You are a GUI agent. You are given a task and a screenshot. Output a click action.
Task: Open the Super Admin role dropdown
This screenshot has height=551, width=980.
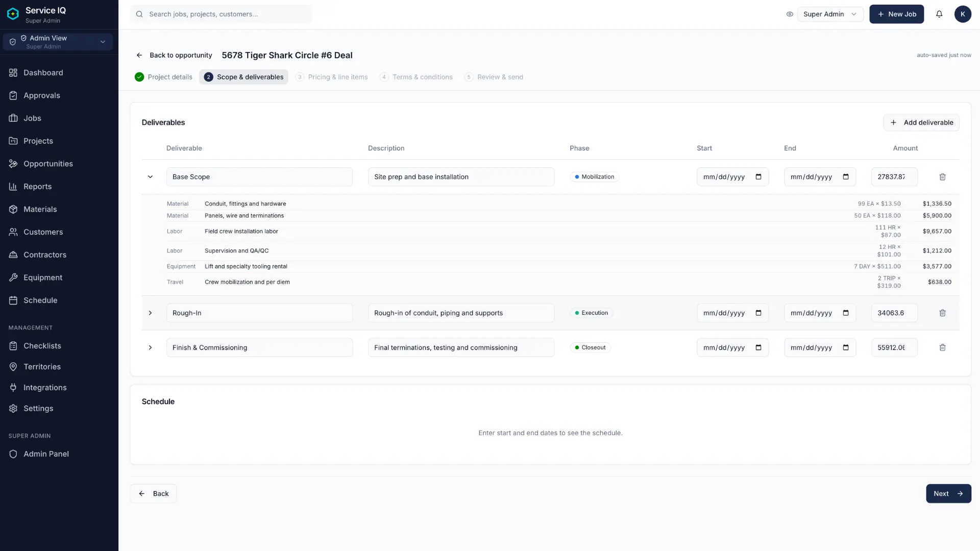coord(830,14)
